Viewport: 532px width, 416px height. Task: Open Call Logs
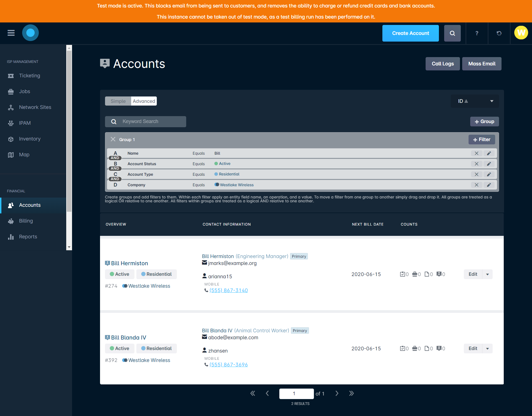[x=443, y=64]
